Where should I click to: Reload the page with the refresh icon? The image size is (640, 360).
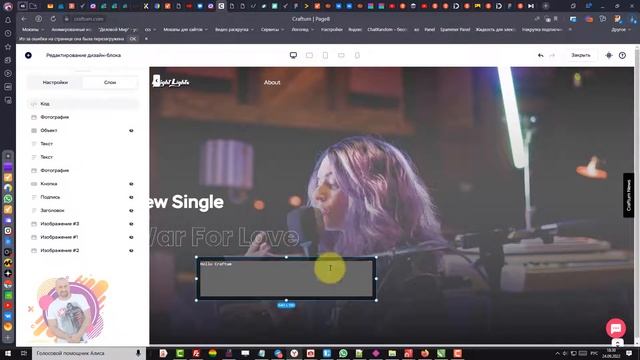coord(53,19)
